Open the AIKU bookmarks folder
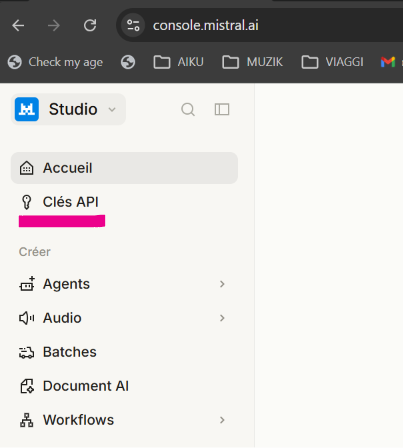The height and width of the screenshot is (448, 403). pyautogui.click(x=179, y=62)
